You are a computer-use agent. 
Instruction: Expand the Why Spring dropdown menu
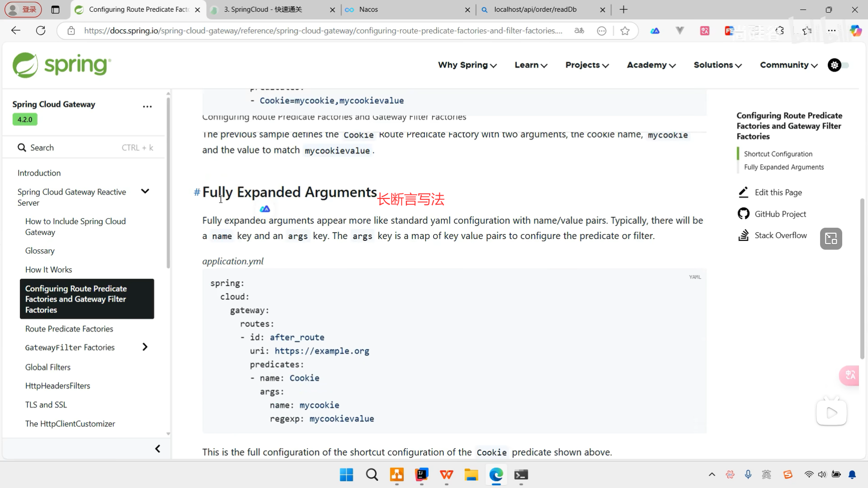point(467,65)
